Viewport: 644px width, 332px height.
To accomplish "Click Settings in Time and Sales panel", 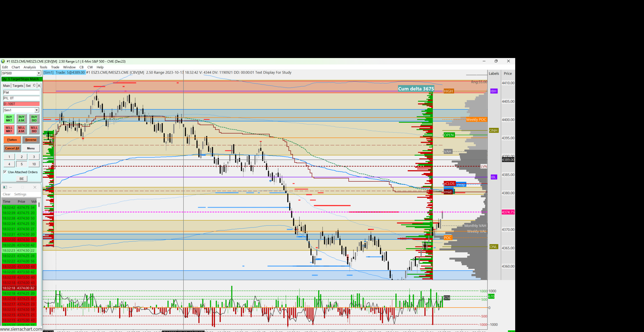I will point(20,194).
